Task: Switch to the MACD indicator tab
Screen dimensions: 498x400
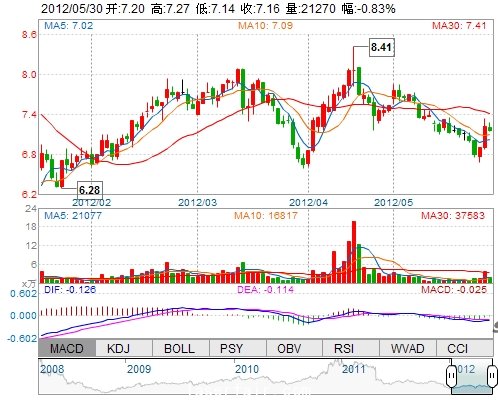Action: [x=67, y=349]
